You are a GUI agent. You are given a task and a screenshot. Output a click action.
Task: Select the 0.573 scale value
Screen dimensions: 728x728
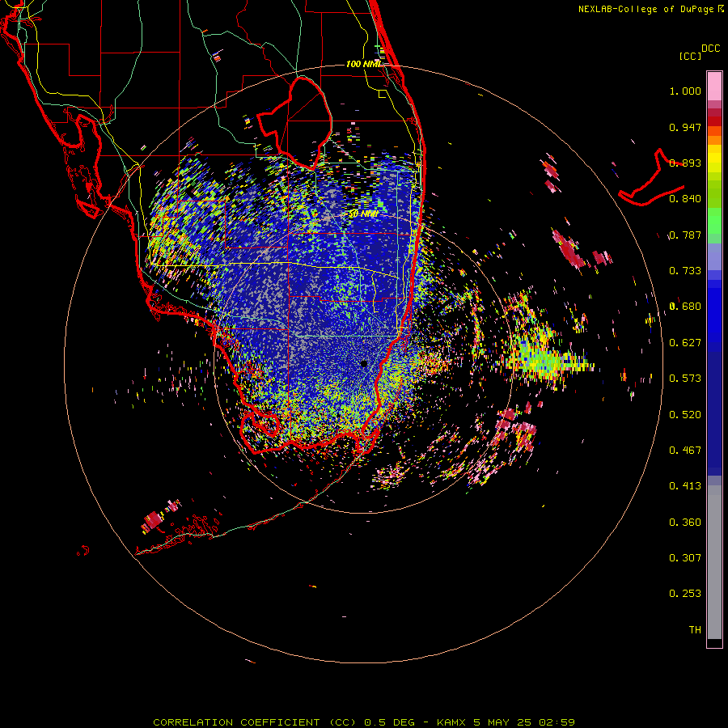pos(685,379)
